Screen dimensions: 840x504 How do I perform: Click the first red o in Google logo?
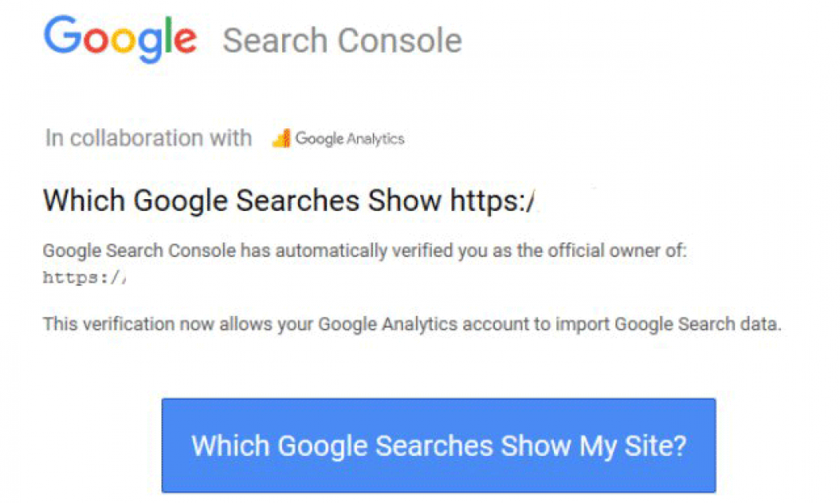tap(96, 41)
